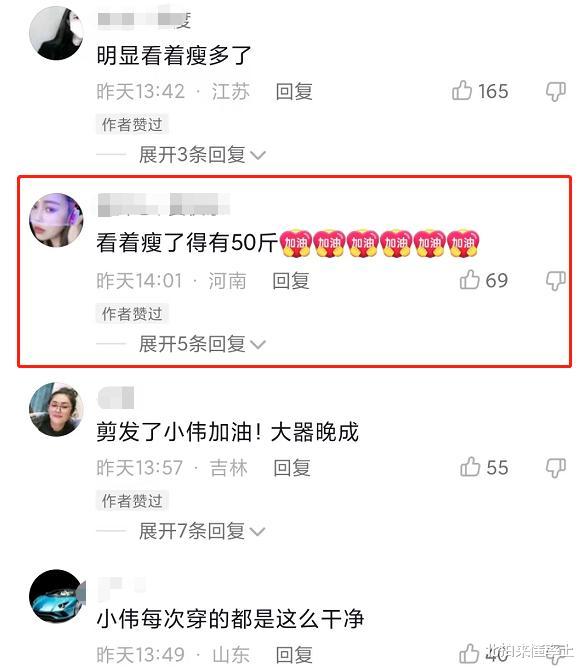582x668 pixels.
Task: Select the 作者赞过 tag under 河南 comment
Action: click(132, 314)
